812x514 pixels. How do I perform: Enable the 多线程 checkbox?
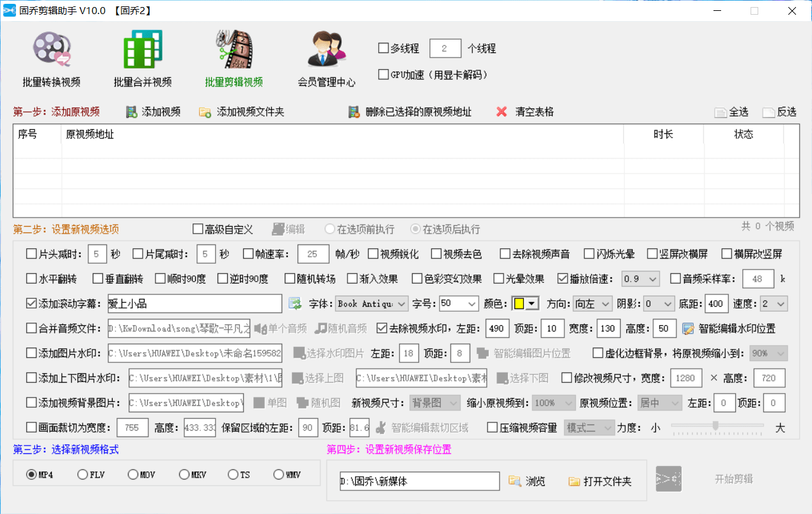[x=384, y=48]
